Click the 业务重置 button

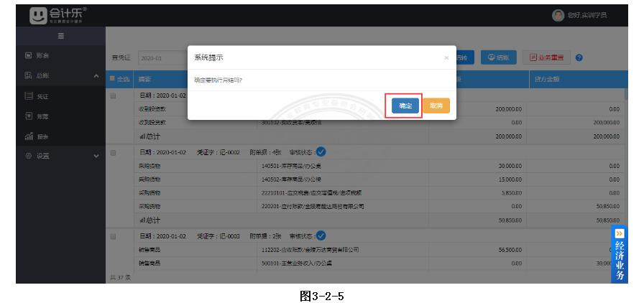click(546, 58)
